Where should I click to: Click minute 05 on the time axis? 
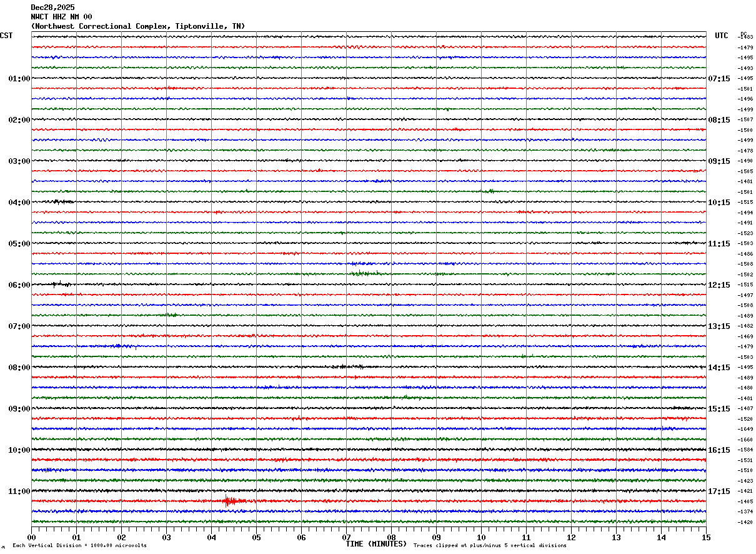point(257,537)
